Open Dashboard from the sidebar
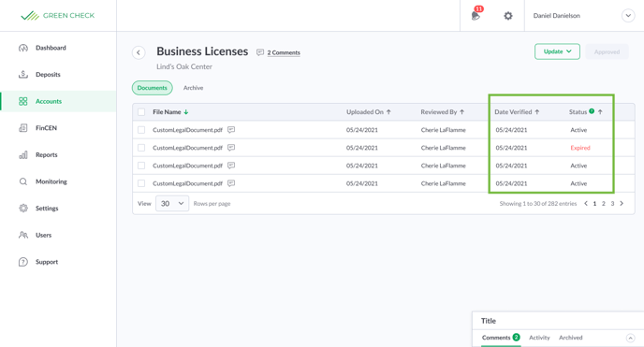Screen dimensions: 644x347 click(x=51, y=48)
